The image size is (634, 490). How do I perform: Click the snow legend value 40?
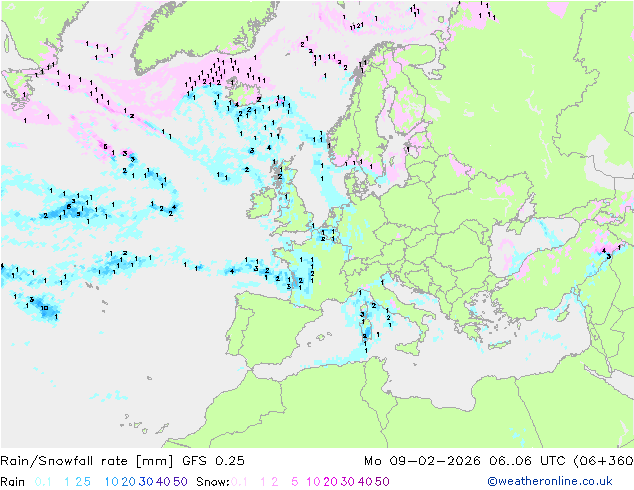[365, 482]
